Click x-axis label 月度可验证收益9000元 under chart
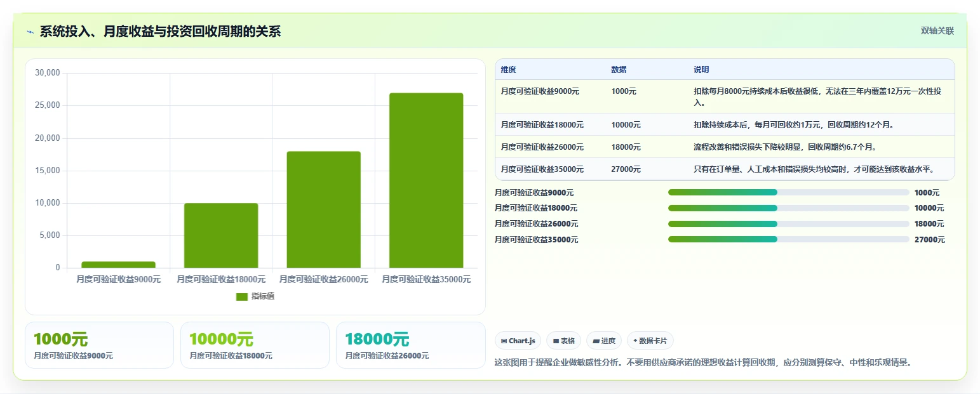 (118, 279)
